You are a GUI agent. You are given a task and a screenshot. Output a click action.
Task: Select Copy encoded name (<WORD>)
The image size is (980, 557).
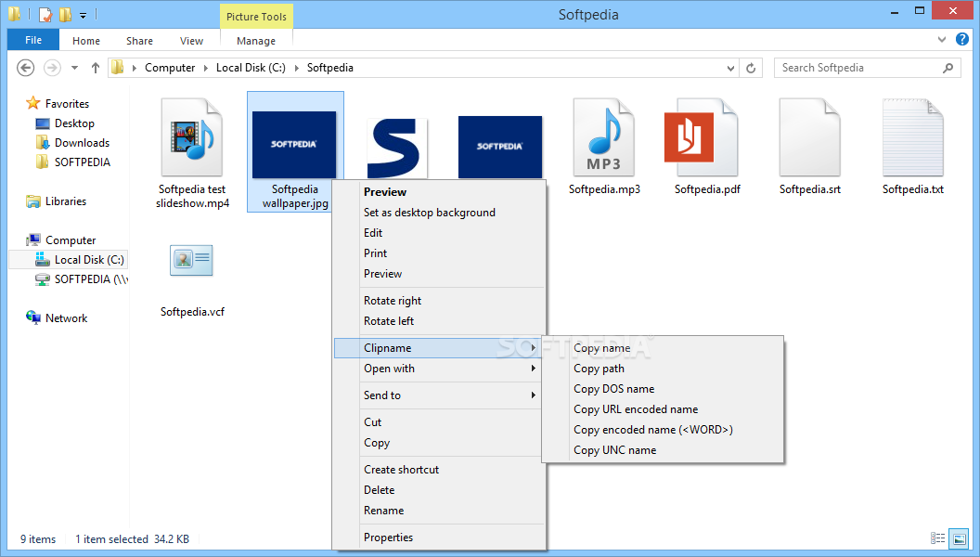[x=653, y=430]
